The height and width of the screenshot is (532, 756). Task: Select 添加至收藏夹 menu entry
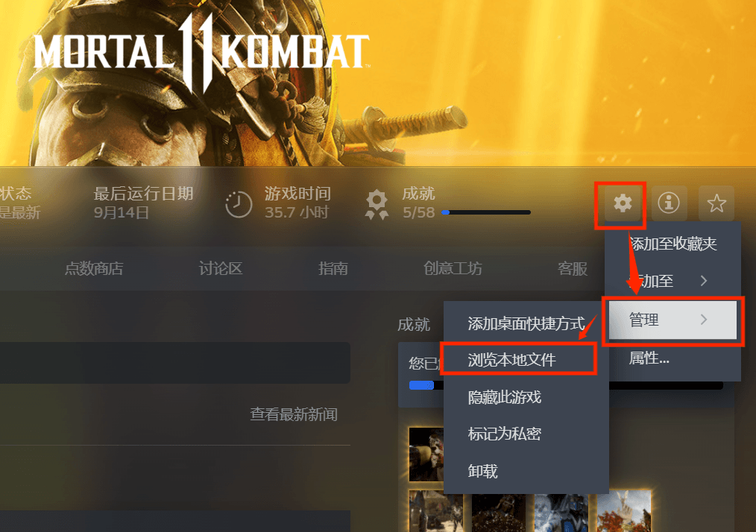(672, 244)
